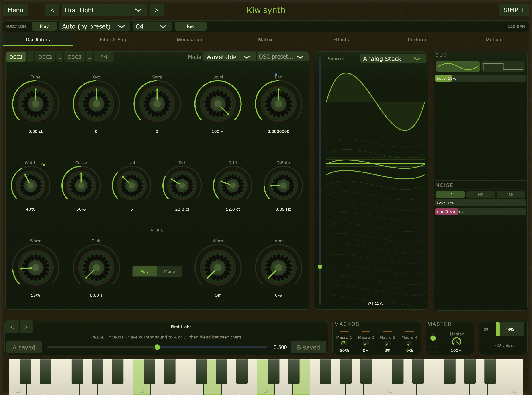The width and height of the screenshot is (532, 395).
Task: Switch to the Perform tab
Action: 417,39
